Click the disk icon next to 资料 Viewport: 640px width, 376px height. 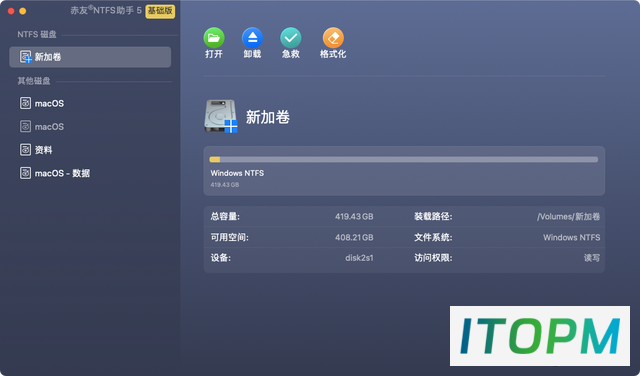25,150
